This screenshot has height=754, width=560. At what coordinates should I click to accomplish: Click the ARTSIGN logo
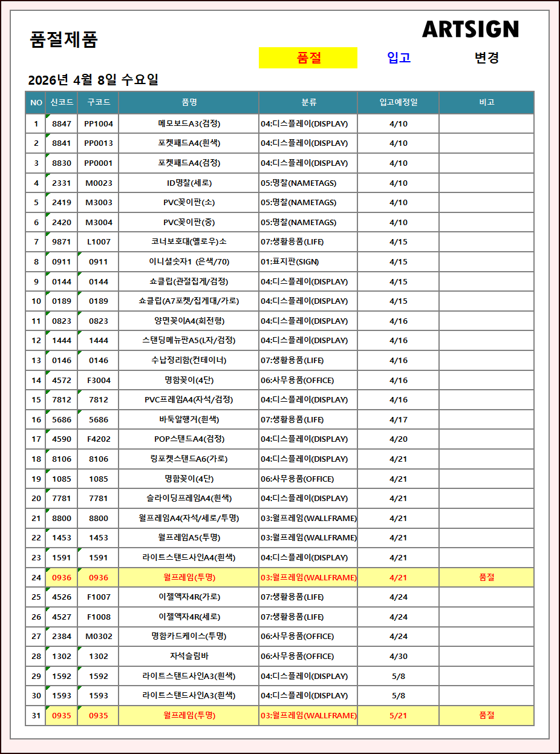[x=470, y=29]
